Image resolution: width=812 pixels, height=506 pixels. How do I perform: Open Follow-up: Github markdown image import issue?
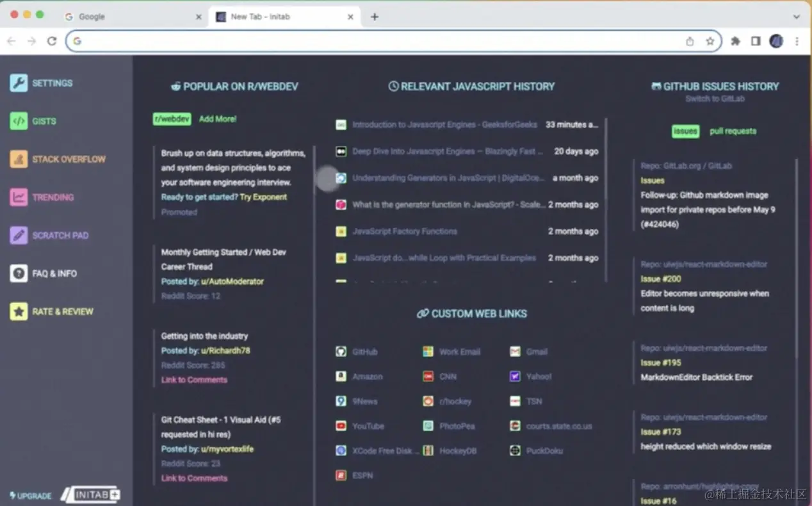point(708,209)
